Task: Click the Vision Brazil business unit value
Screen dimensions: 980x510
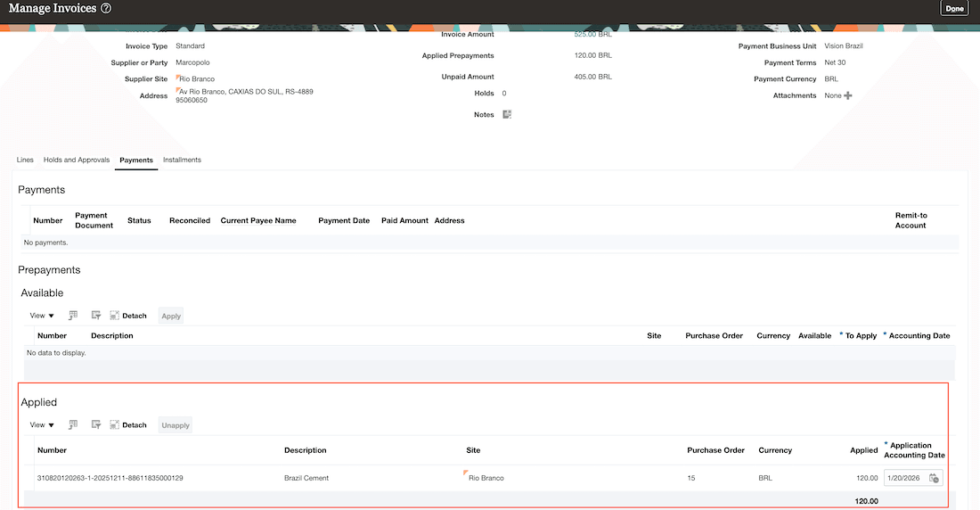Action: [x=843, y=45]
